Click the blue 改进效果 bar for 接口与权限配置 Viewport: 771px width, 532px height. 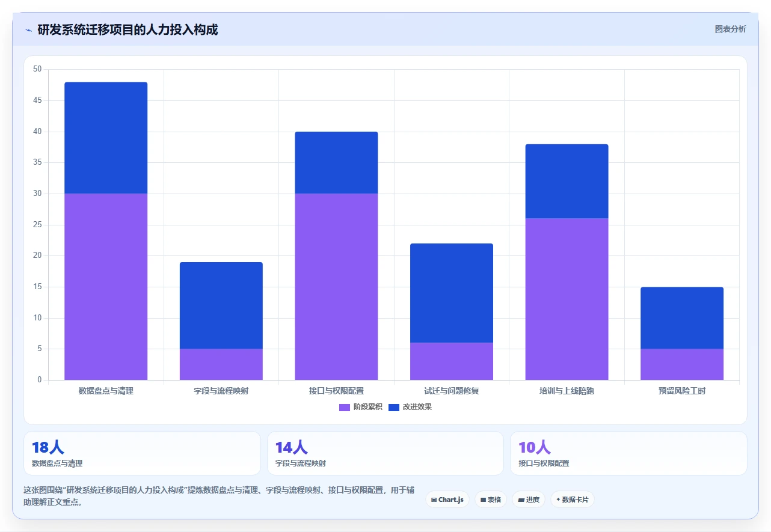336,162
